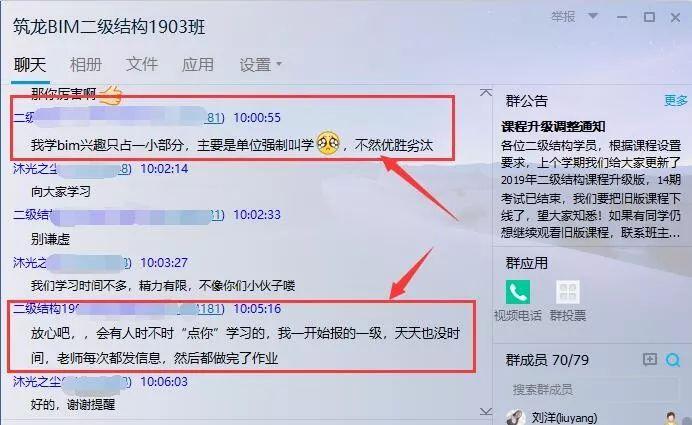Click the add member icon beside 群成员
The width and height of the screenshot is (692, 425).
[x=650, y=360]
